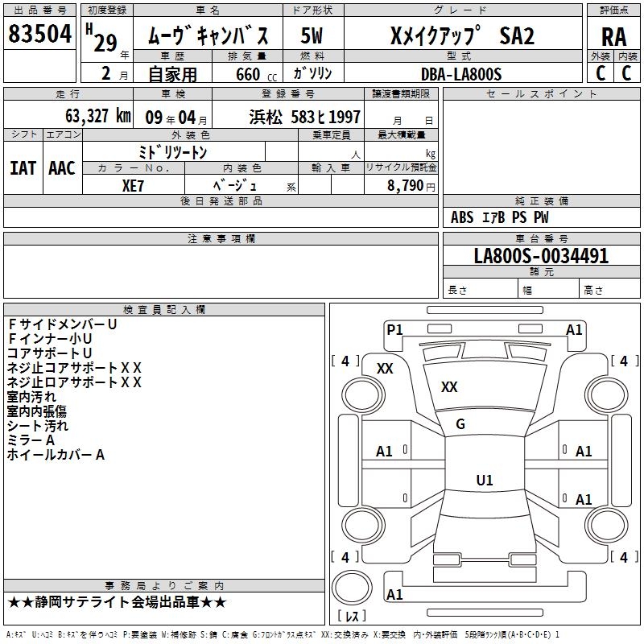Viewport: 644px width, 644px height.
Task: Select the G mark on the windshield
Action: pyautogui.click(x=460, y=424)
